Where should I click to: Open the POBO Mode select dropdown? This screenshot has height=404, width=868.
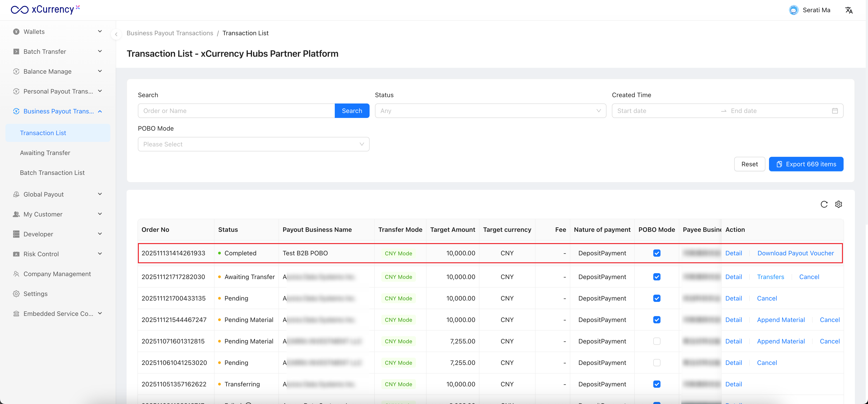[x=253, y=144]
